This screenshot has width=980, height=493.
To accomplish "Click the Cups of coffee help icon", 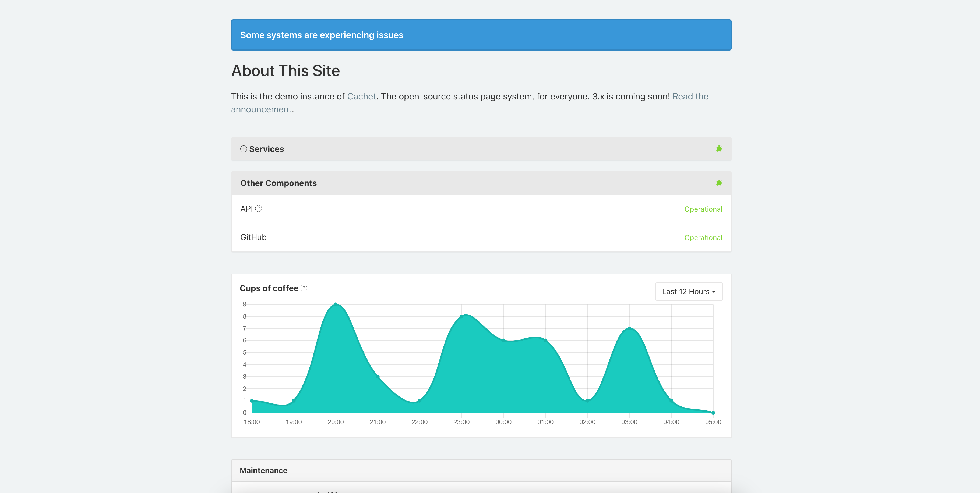I will 304,288.
